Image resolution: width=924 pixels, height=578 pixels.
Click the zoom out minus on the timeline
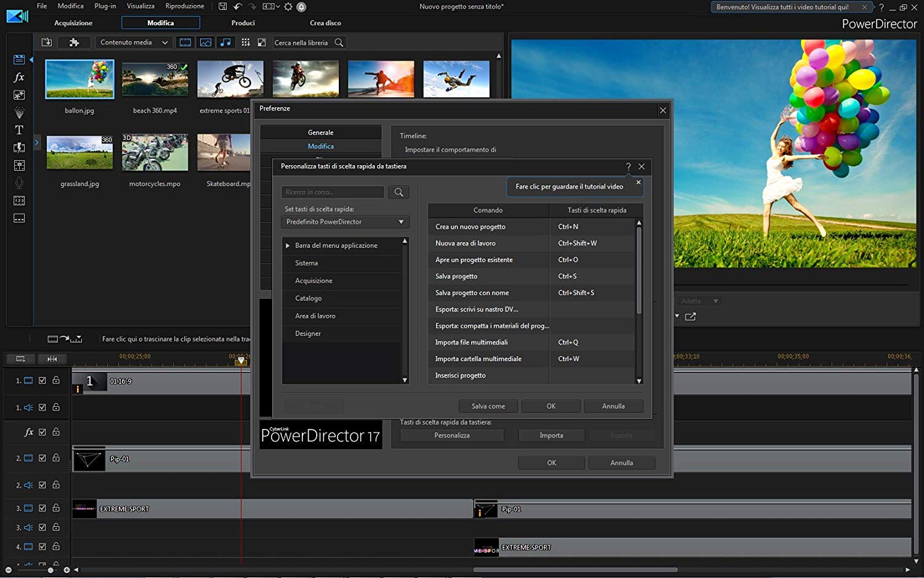click(x=9, y=570)
